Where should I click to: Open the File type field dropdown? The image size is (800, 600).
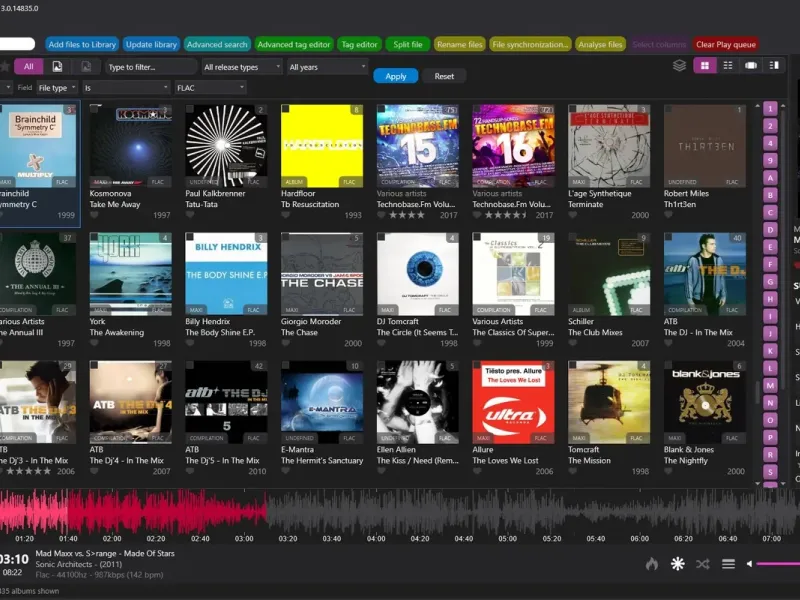57,88
